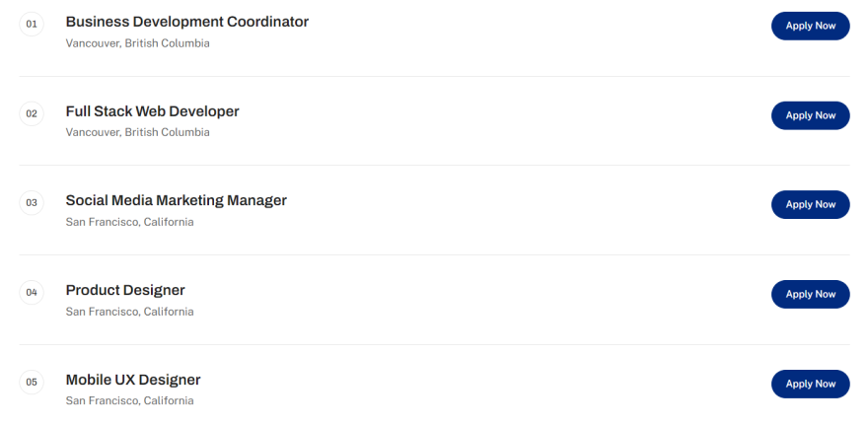
Task: Apply to the Mobile UX Designer position
Action: pyautogui.click(x=810, y=384)
